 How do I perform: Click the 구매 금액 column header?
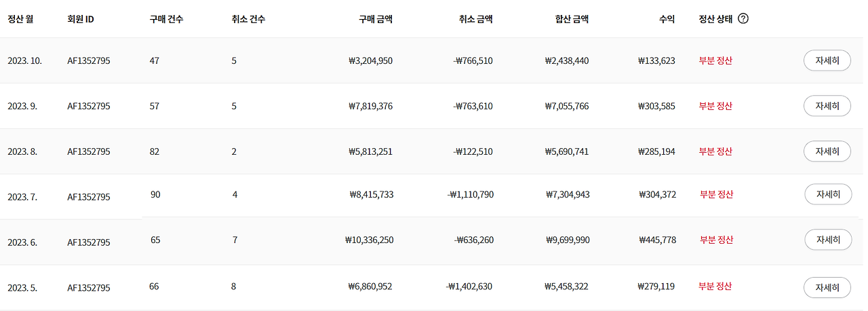tap(376, 19)
